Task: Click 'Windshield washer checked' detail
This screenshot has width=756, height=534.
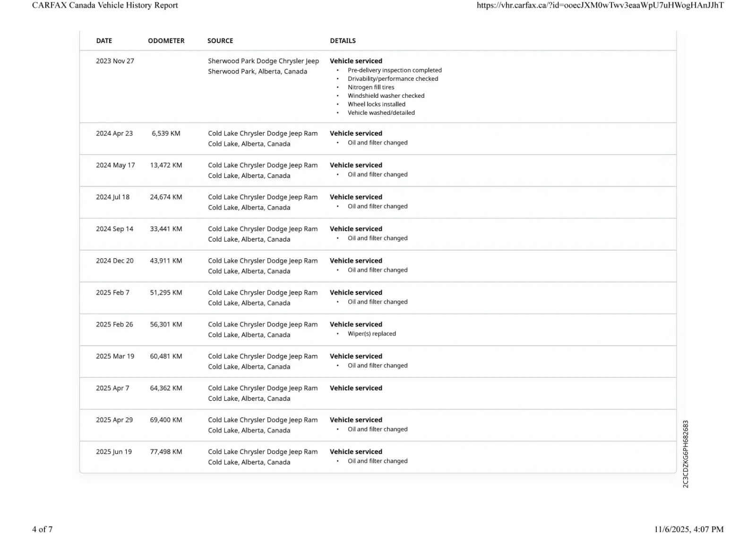Action: (x=386, y=96)
